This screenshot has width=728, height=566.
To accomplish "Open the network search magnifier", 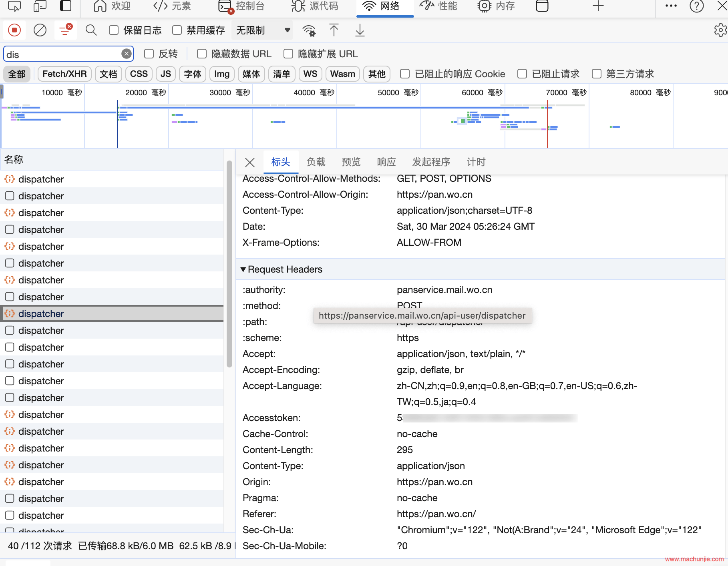I will (x=91, y=30).
